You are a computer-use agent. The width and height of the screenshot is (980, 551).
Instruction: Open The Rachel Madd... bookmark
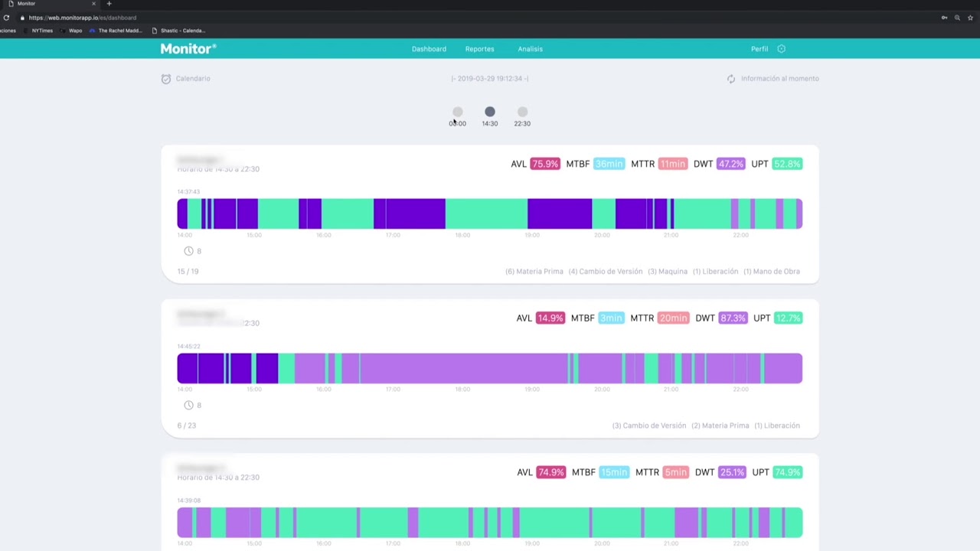pos(116,31)
